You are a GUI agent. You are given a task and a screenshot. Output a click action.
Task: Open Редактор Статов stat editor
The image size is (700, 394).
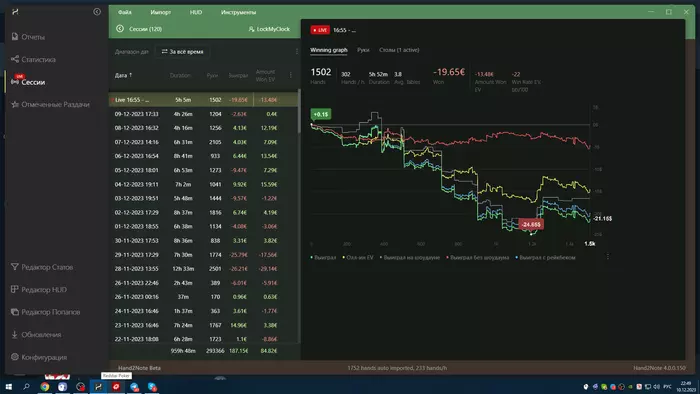[42, 267]
